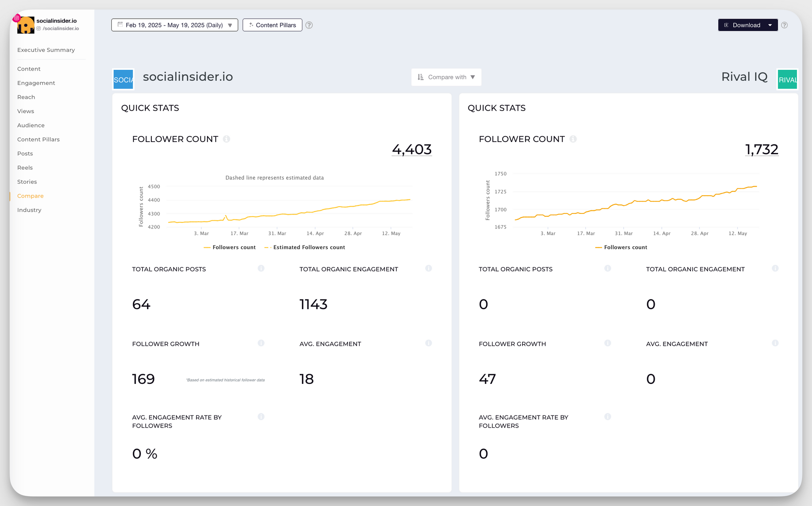Click the 0 % engagement rate value
Viewport: 812px width, 506px height.
tap(145, 454)
